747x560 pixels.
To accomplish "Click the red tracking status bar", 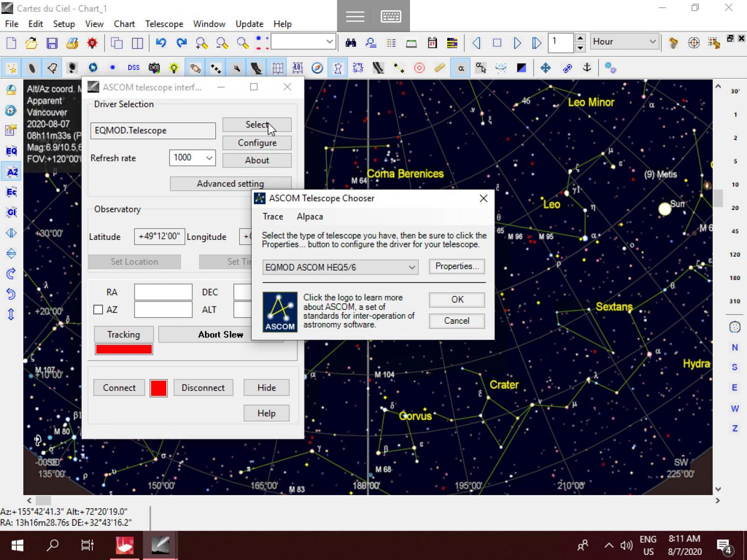I will (124, 349).
